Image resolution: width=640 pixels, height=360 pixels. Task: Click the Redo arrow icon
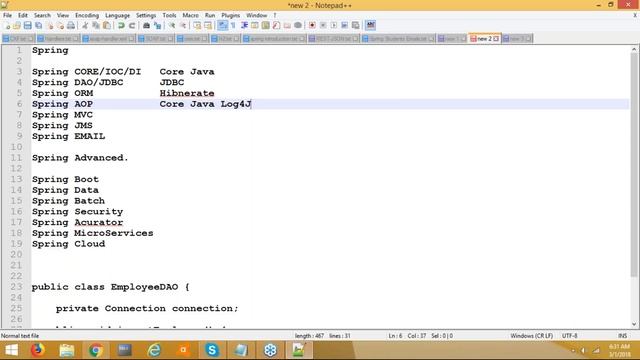click(132, 25)
